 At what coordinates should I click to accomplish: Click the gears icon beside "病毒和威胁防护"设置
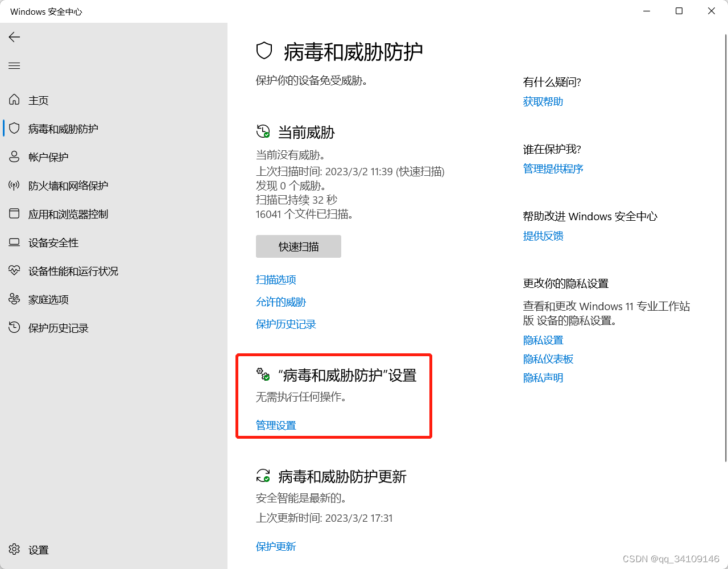(263, 374)
